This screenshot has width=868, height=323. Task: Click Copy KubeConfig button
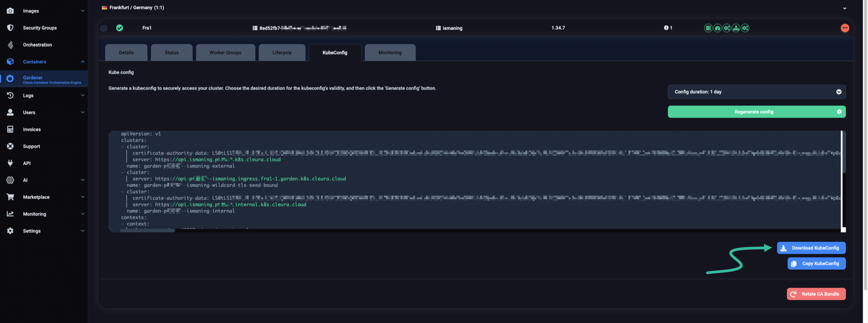tap(816, 263)
